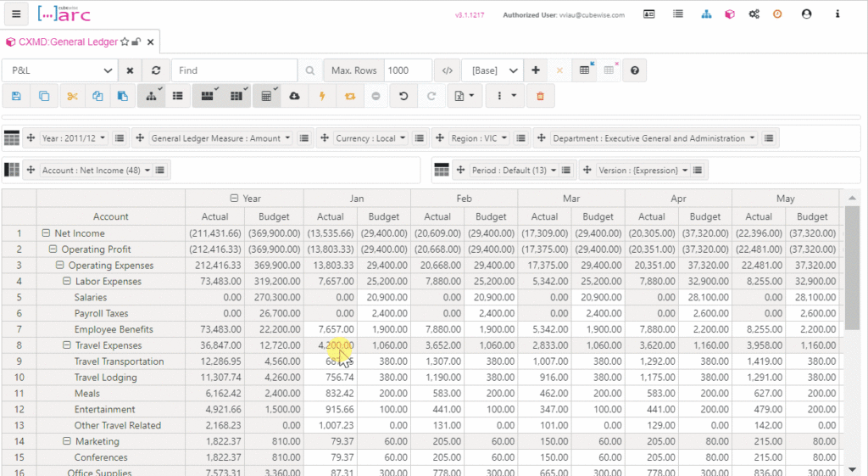This screenshot has width=868, height=476.
Task: Collapse the Labor Expenses row
Action: click(68, 282)
